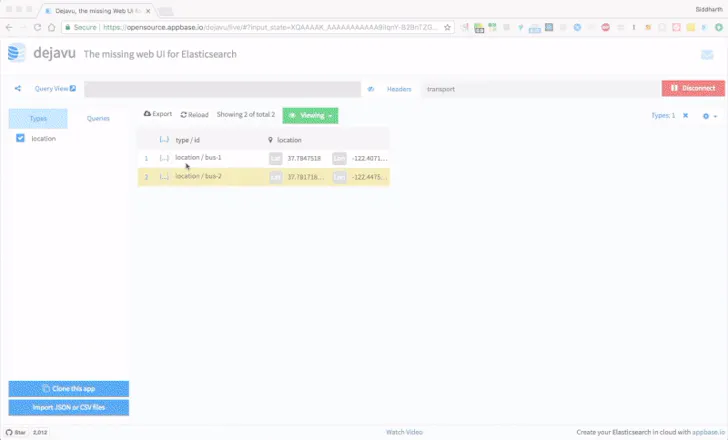
Task: Click the browser back arrow
Action: point(9,27)
